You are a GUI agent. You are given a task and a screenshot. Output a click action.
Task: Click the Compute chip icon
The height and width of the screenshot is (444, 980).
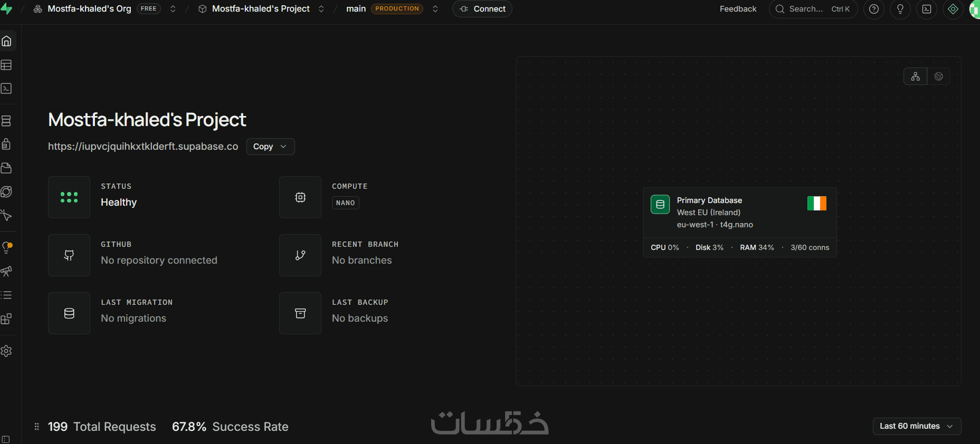click(300, 197)
